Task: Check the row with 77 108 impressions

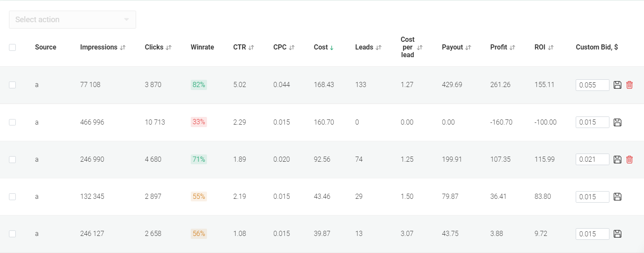Action: click(12, 85)
